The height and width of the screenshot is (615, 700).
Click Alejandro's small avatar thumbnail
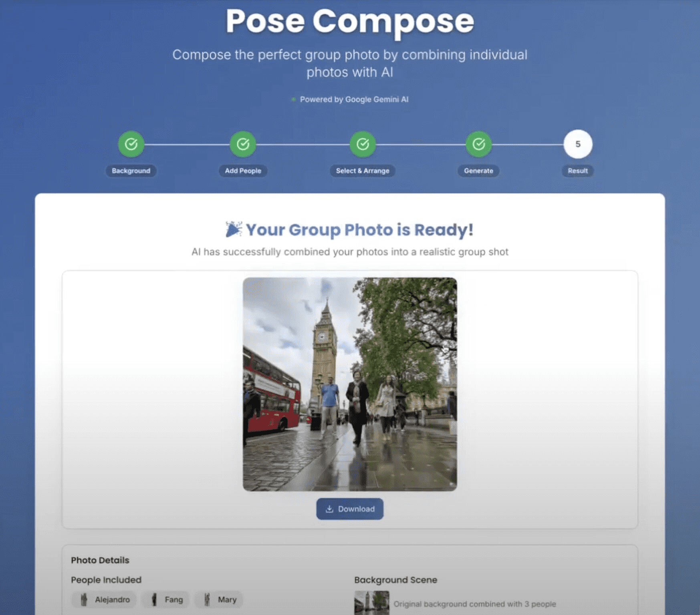click(84, 599)
